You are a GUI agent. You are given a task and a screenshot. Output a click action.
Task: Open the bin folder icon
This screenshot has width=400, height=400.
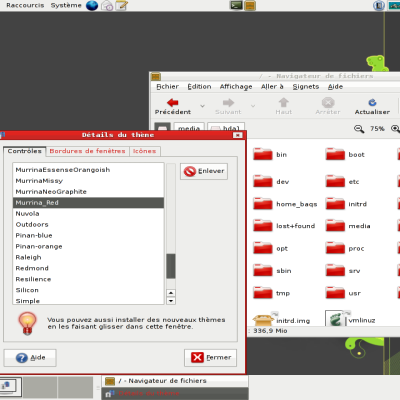tap(263, 154)
